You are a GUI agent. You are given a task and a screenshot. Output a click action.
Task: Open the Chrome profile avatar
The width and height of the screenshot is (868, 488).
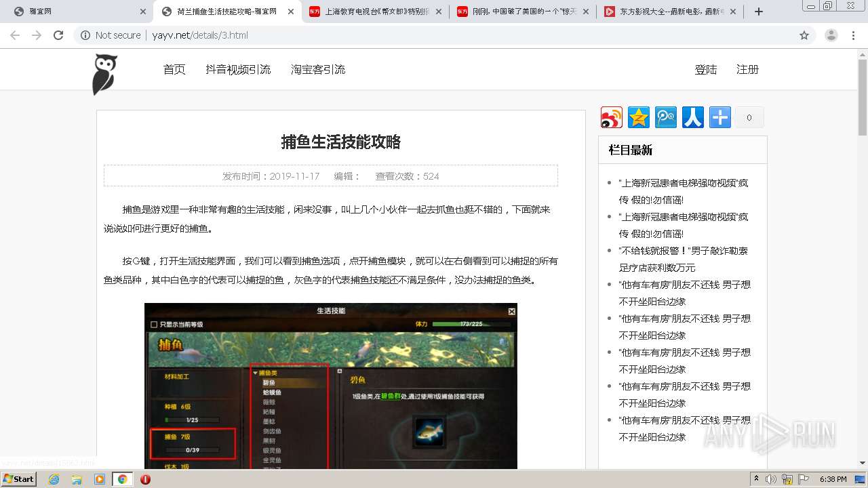pos(831,35)
